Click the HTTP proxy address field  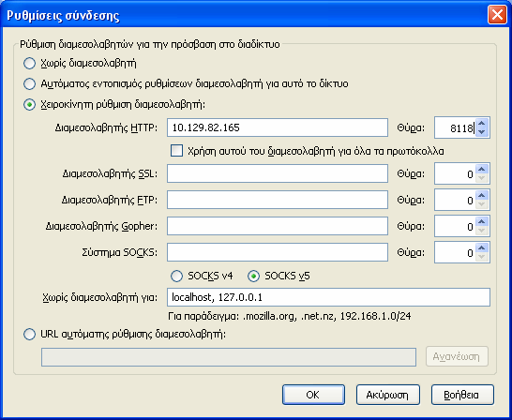coord(278,127)
